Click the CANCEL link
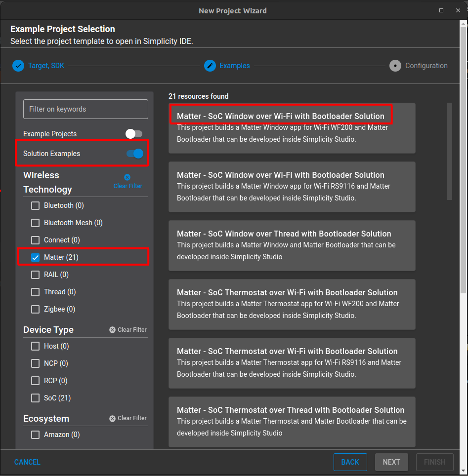Viewport: 468px width, 476px height. (x=27, y=462)
